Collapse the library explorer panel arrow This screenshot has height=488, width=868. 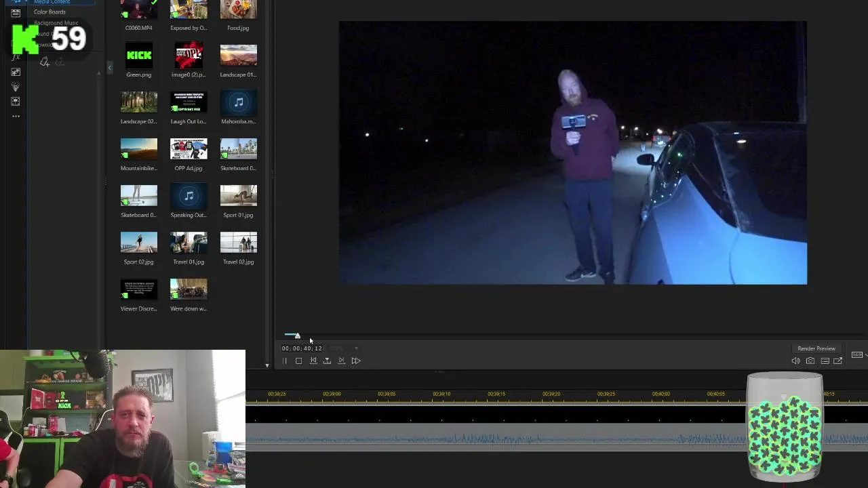coord(110,68)
